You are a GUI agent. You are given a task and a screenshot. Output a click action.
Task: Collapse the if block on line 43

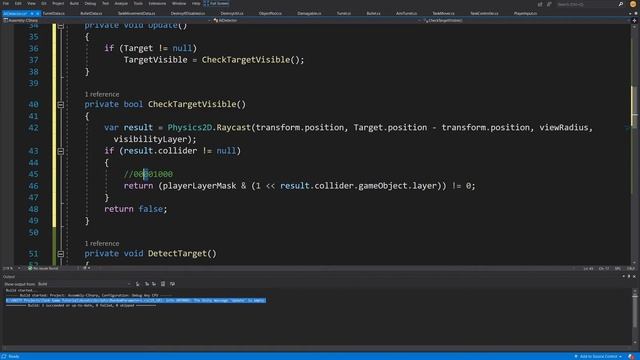(60, 151)
